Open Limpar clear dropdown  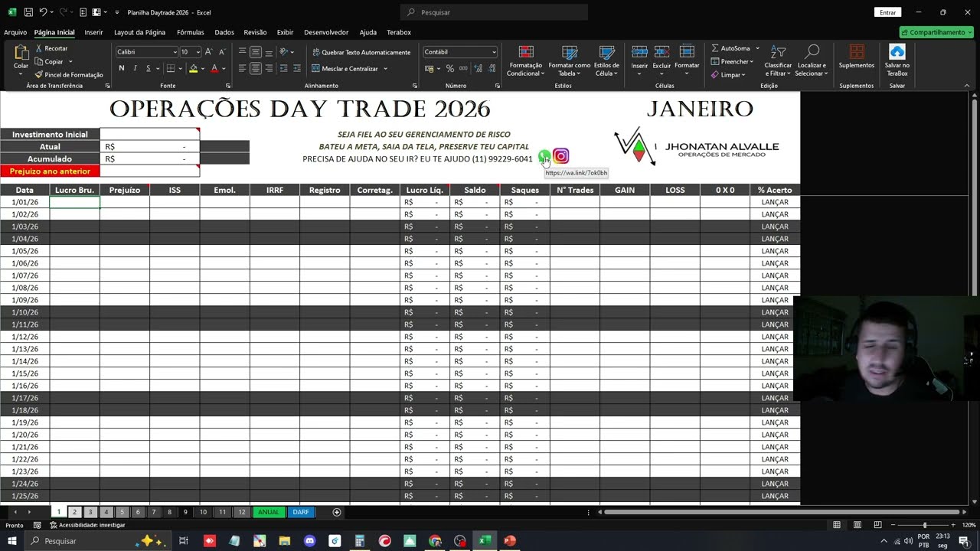(x=728, y=75)
